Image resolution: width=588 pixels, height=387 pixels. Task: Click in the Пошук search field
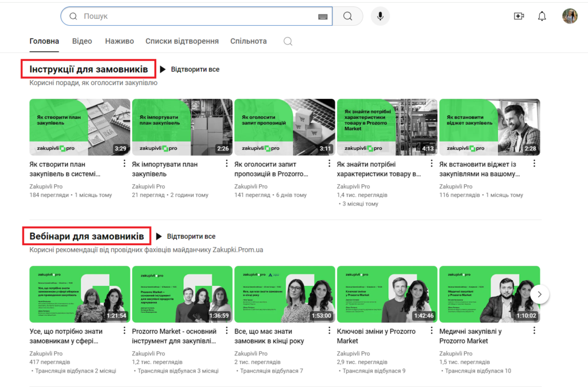click(195, 16)
